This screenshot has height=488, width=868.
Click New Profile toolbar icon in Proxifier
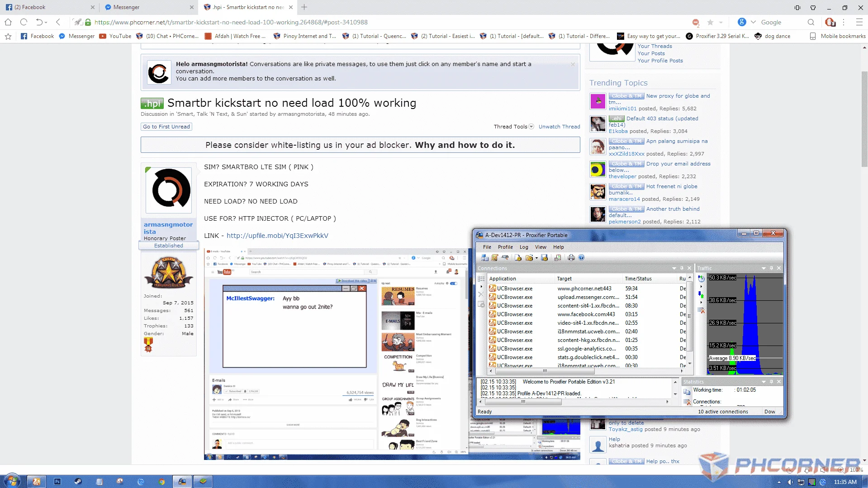point(518,257)
